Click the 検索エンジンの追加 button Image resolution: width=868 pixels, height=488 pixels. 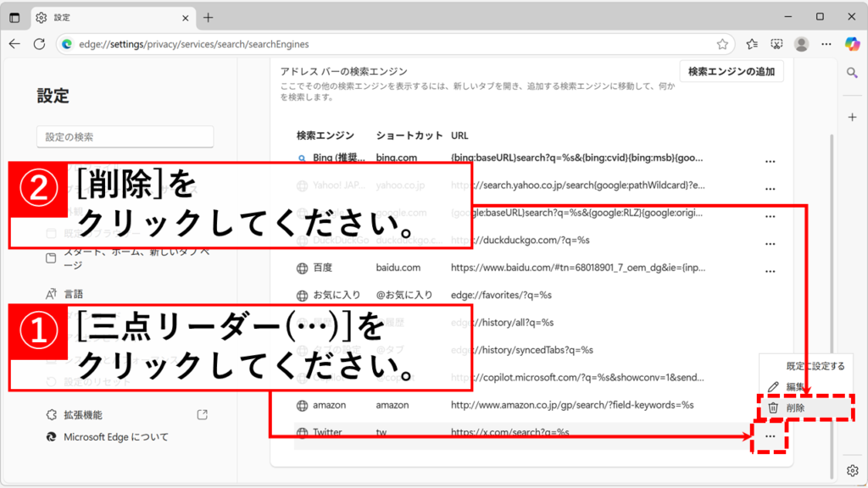coord(732,71)
